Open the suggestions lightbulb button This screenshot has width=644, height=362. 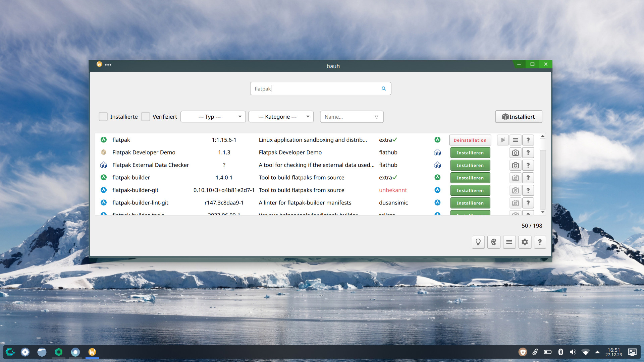pyautogui.click(x=478, y=242)
